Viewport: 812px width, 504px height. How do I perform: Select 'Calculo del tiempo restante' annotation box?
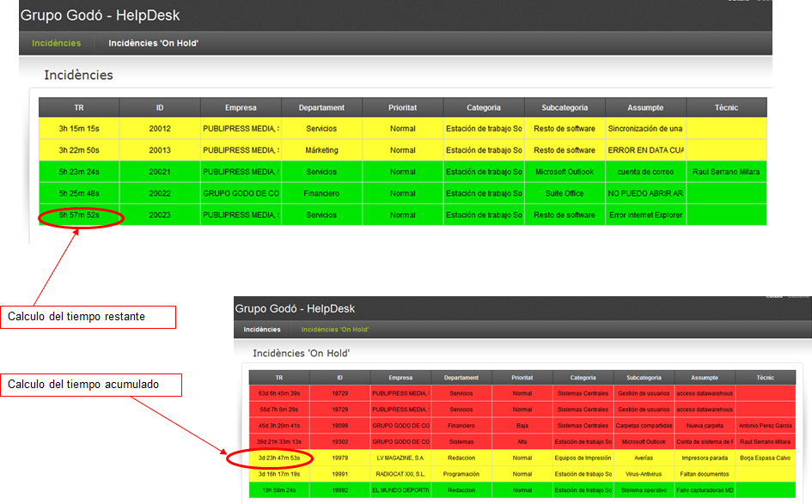89,317
